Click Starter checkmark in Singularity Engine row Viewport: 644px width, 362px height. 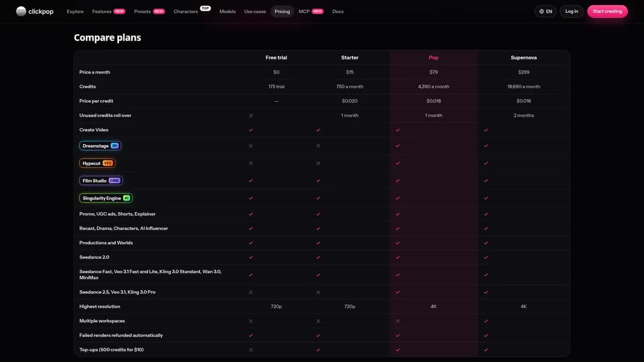318,198
